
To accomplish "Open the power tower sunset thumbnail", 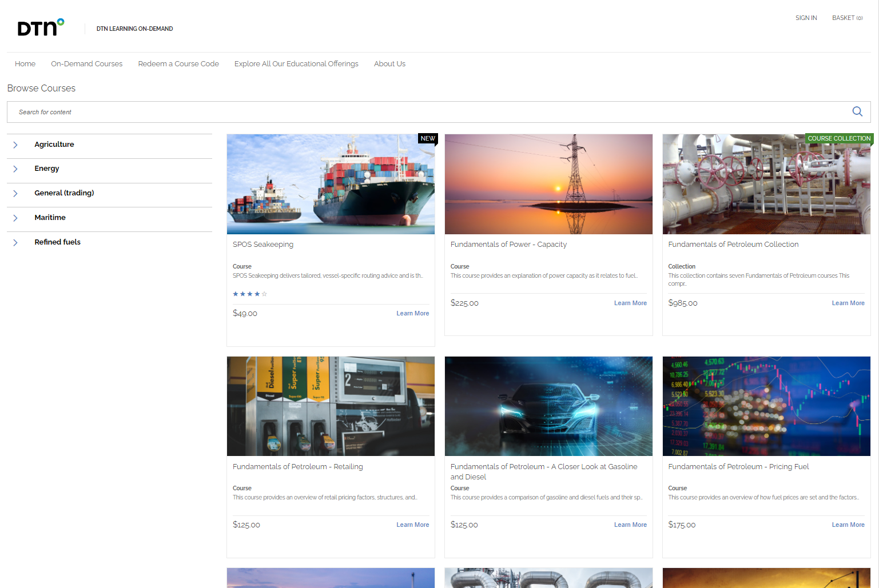I will [x=548, y=184].
